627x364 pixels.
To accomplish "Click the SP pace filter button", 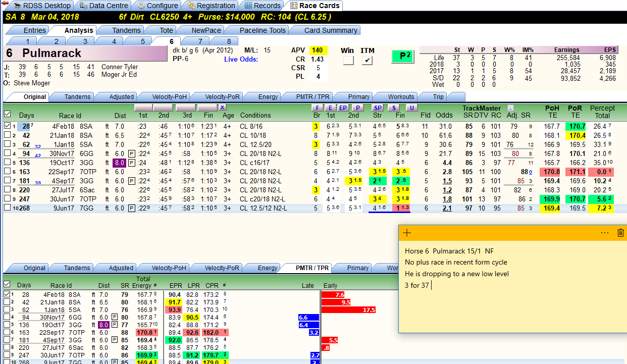I will click(378, 108).
